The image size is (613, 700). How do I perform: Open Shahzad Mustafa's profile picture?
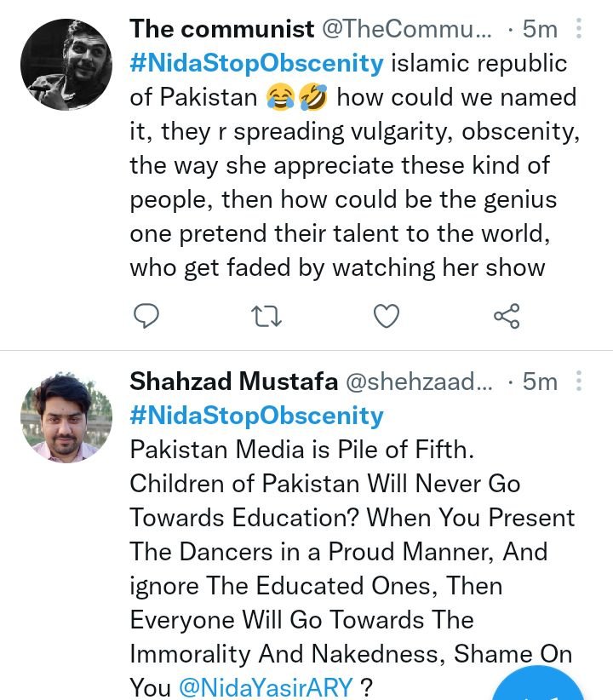tap(66, 417)
